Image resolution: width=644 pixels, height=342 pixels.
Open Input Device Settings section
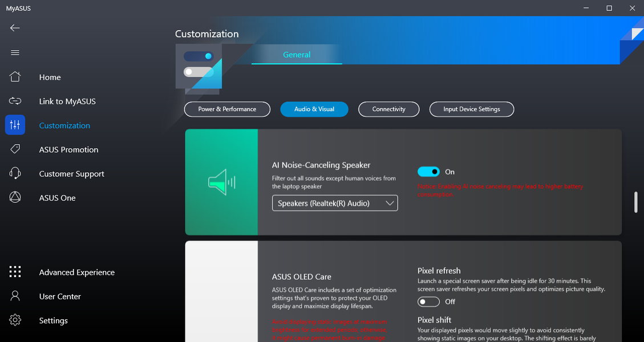472,109
